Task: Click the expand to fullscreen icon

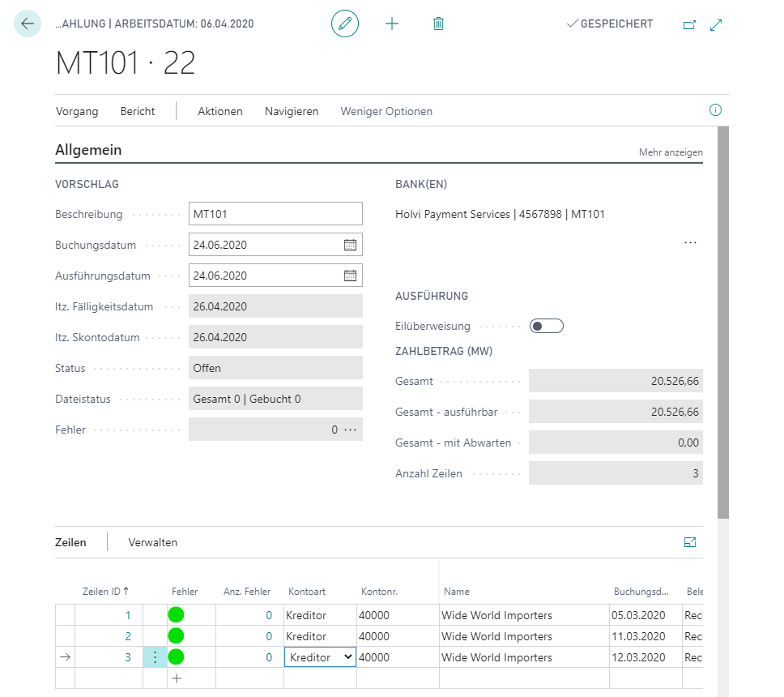Action: pos(716,24)
